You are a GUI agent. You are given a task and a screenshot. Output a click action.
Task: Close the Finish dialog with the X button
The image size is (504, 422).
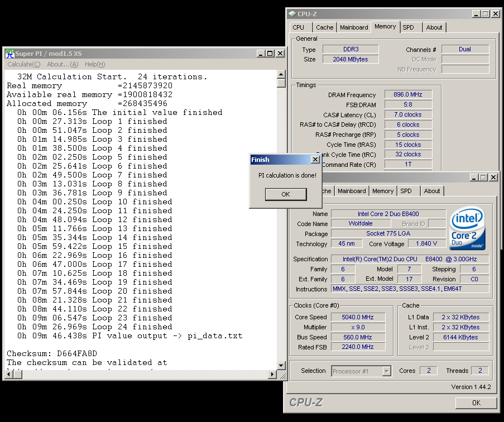(315, 160)
